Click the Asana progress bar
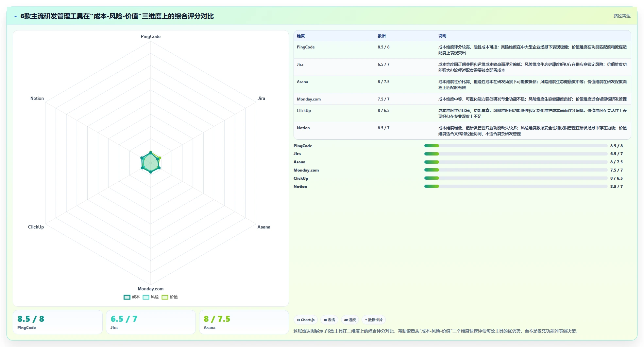 coord(516,162)
